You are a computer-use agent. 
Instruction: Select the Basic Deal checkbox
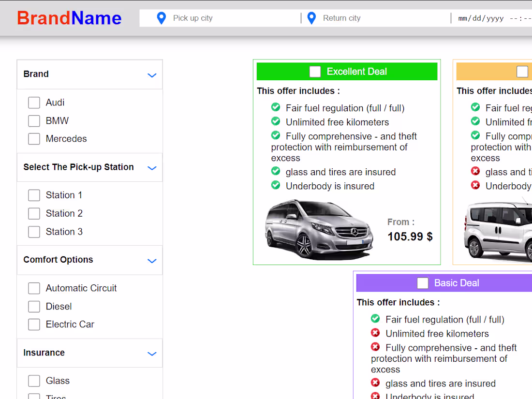423,283
